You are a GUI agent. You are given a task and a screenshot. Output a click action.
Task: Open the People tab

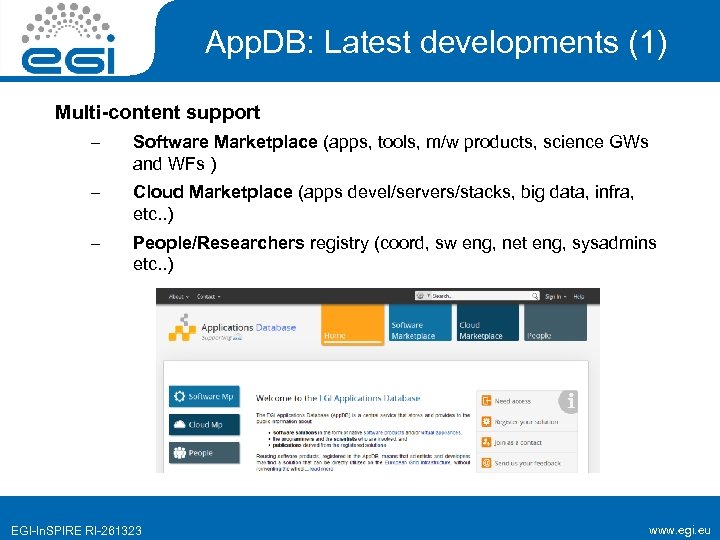point(555,323)
